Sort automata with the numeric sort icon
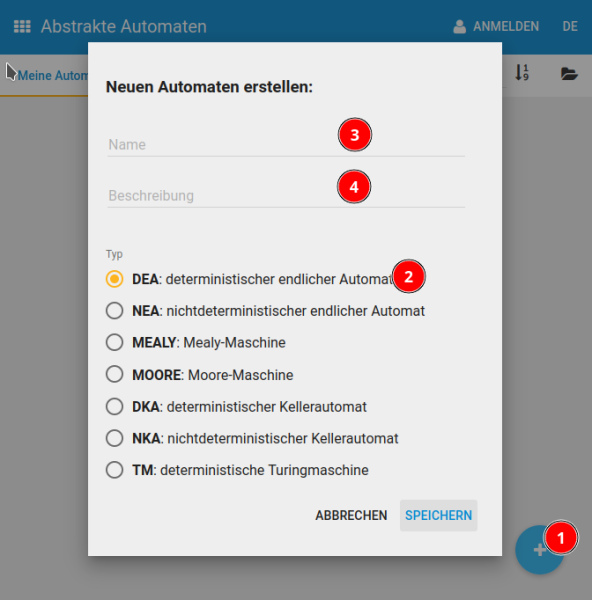This screenshot has height=600, width=592. tap(522, 73)
